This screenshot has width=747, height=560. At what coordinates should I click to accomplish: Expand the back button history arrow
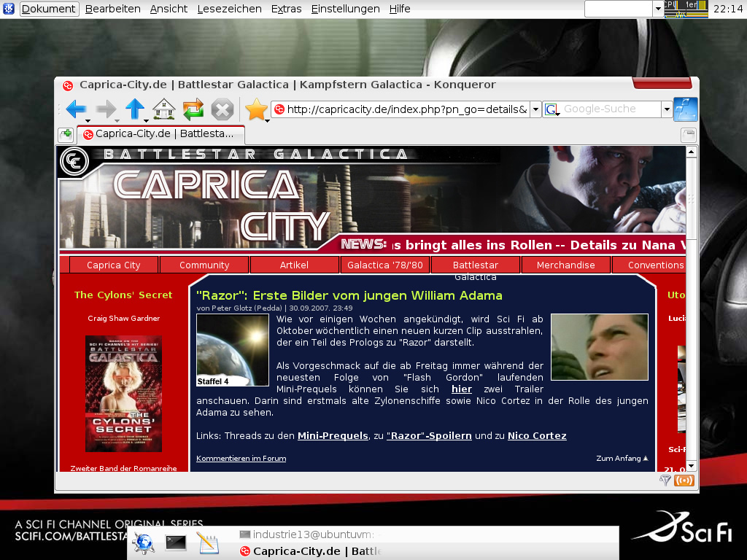tap(88, 120)
